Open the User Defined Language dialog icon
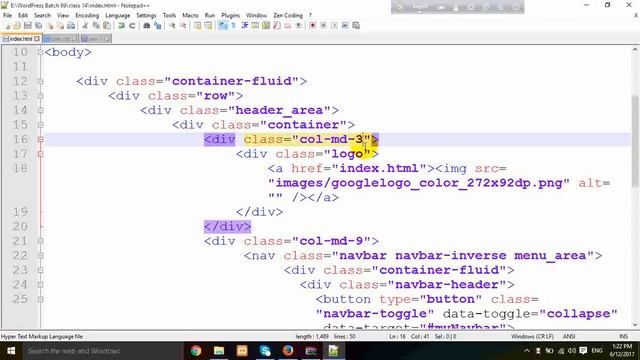Screen dimensions: 640x360 pos(256,25)
